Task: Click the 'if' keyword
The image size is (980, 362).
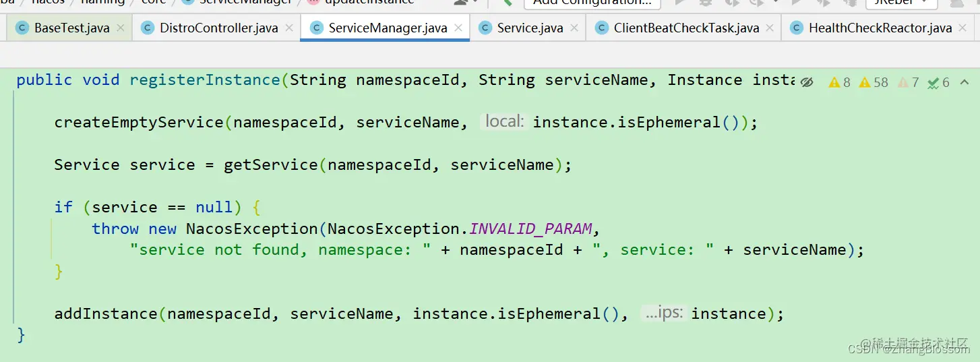Action: coord(63,207)
